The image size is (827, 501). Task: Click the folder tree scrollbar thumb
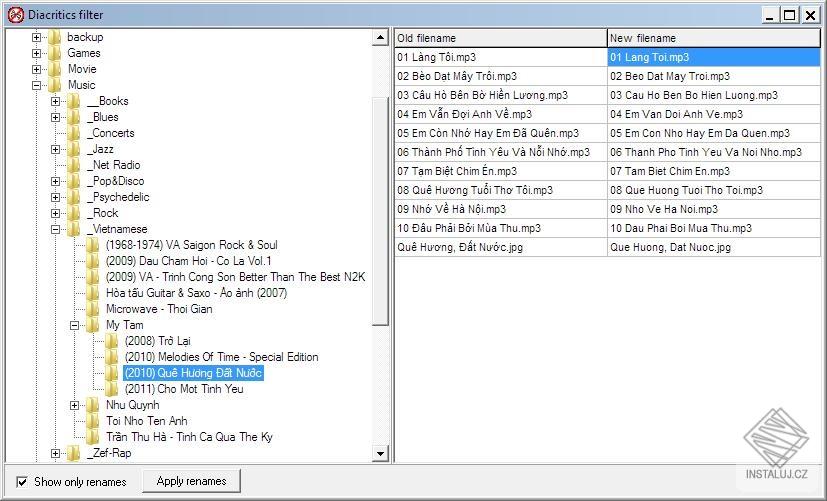click(380, 211)
